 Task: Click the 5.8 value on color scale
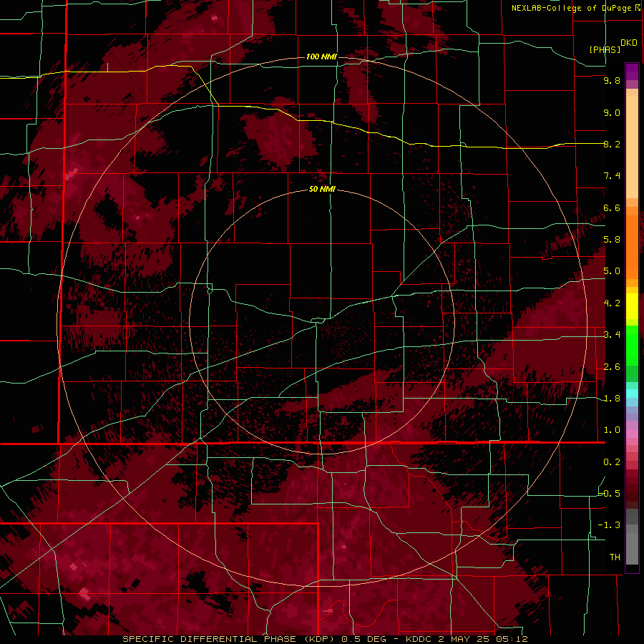(612, 240)
